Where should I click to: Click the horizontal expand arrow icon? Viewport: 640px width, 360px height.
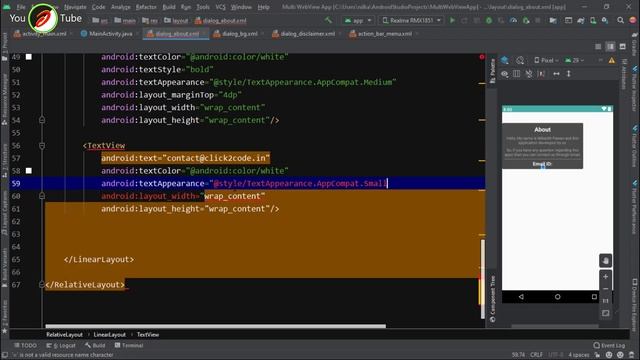(556, 74)
